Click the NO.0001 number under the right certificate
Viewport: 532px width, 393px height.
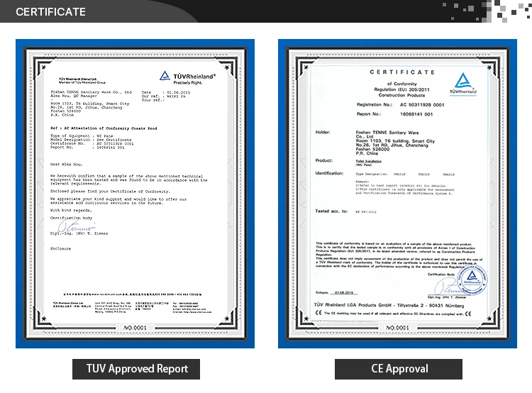point(397,328)
